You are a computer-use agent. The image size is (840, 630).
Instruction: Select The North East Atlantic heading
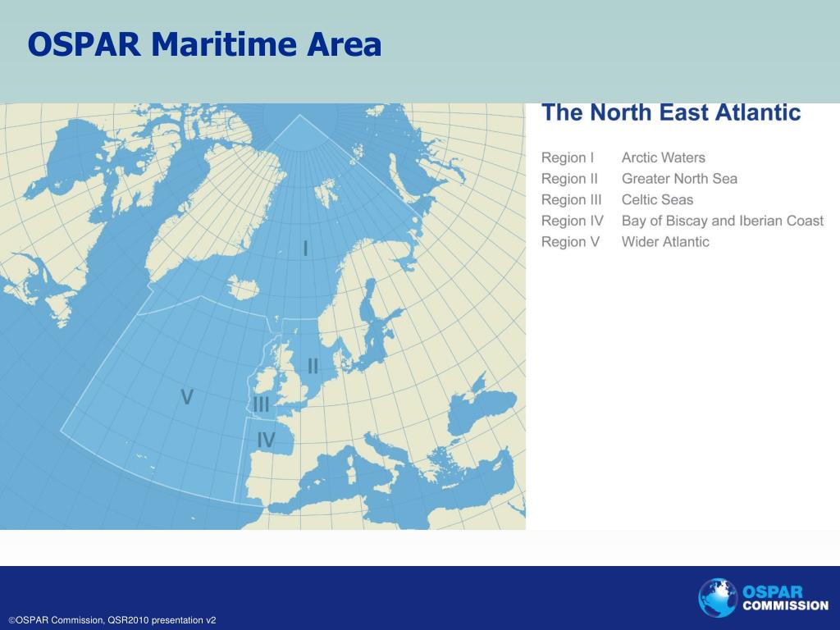point(671,112)
